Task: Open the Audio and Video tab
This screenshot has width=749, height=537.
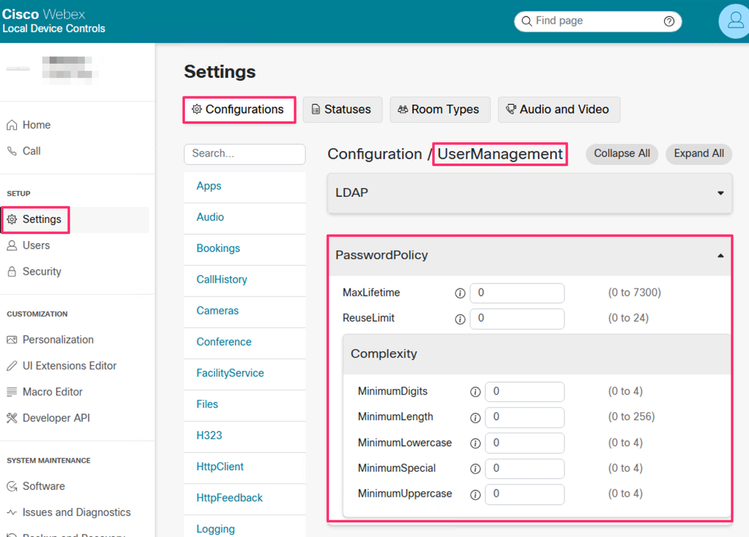Action: 559,109
